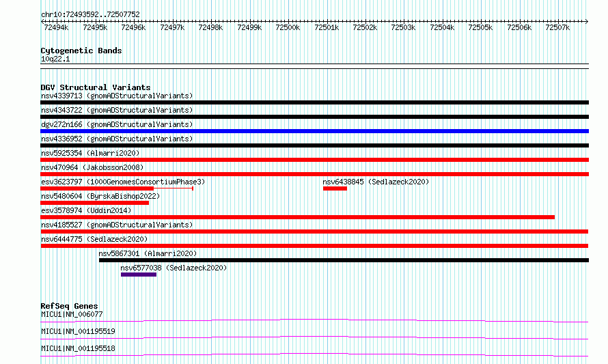608x364 pixels.
Task: Click the nsv5480604 ByrskaBishop2022 bar
Action: tap(94, 203)
